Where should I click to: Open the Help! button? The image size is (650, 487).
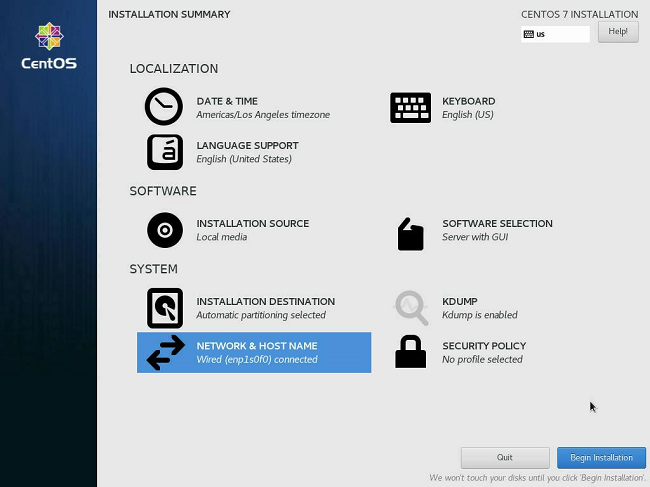point(618,32)
